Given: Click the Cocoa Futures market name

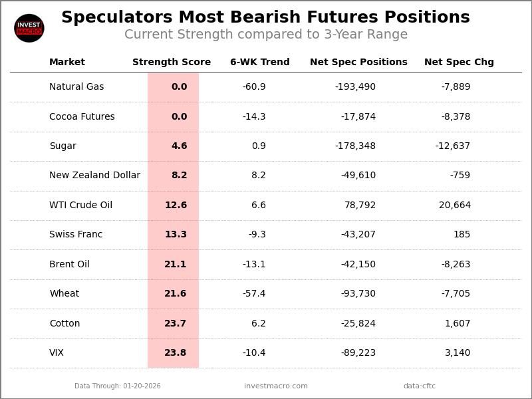Looking at the screenshot, I should click(82, 117).
